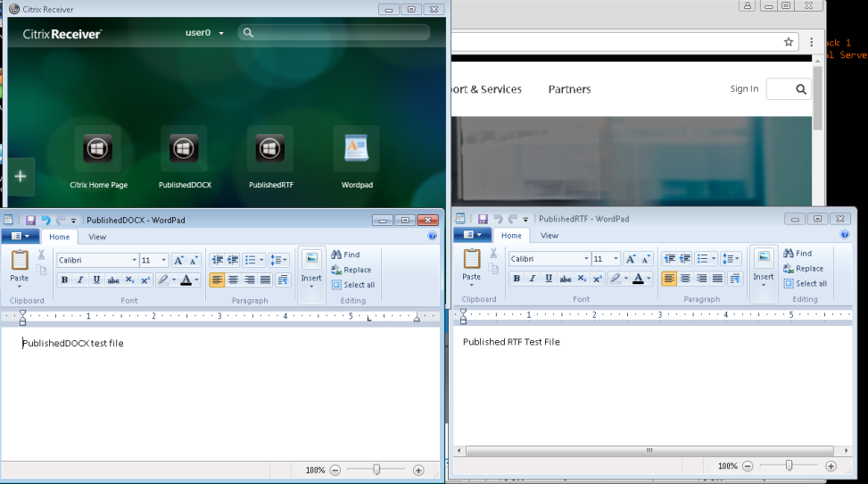The height and width of the screenshot is (484, 868).
Task: Open the WordPad file menu button in PublishedDOCX
Action: [x=20, y=236]
